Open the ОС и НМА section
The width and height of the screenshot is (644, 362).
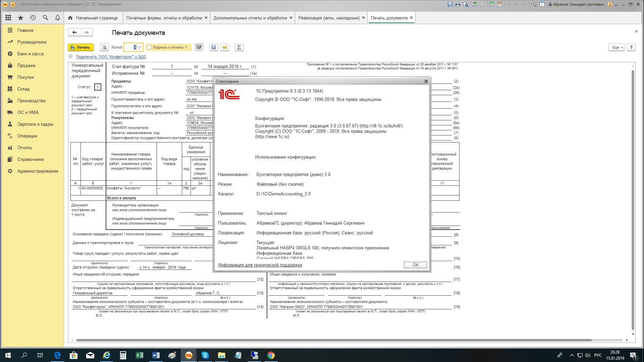coord(33,112)
